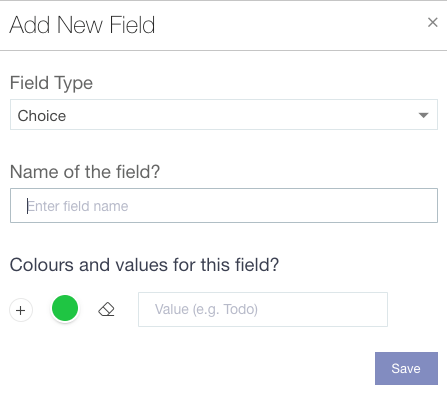447x403 pixels.
Task: Click the Save button label text
Action: pyautogui.click(x=406, y=368)
